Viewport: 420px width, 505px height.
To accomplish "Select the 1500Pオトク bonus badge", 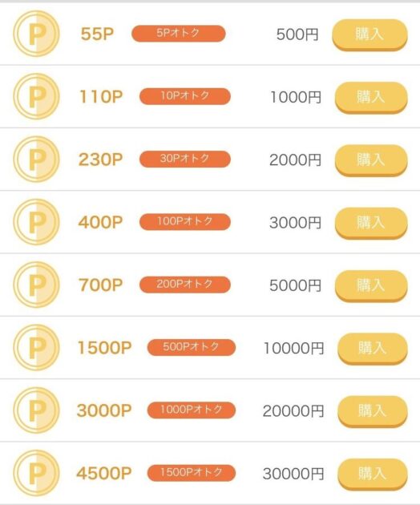I will click(192, 473).
